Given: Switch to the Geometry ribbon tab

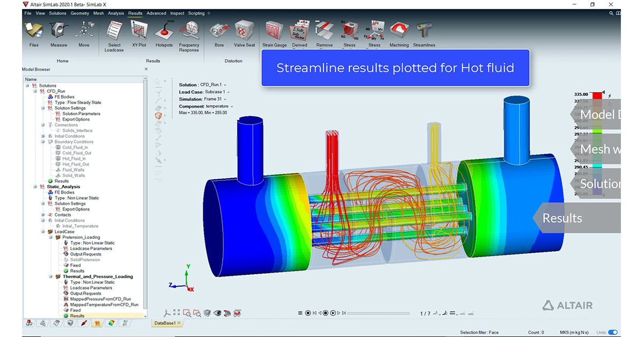Looking at the screenshot, I should coord(80,13).
